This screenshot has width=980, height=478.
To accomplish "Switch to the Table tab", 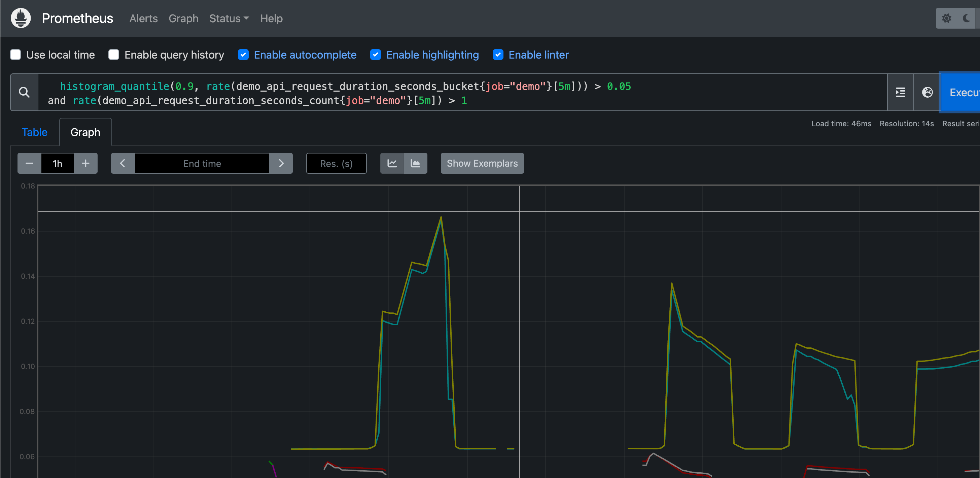I will click(x=35, y=132).
